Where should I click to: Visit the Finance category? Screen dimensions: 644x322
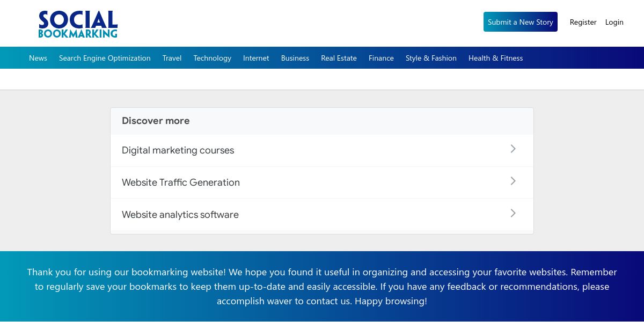(381, 58)
